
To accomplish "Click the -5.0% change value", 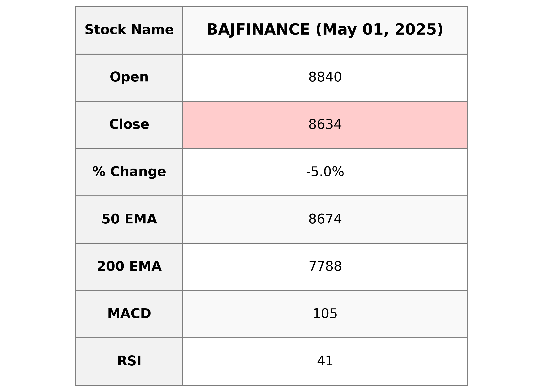I will [325, 172].
